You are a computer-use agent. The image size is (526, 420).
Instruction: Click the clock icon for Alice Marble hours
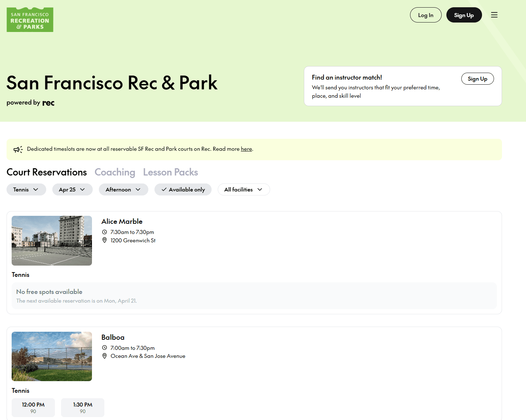[x=104, y=232]
